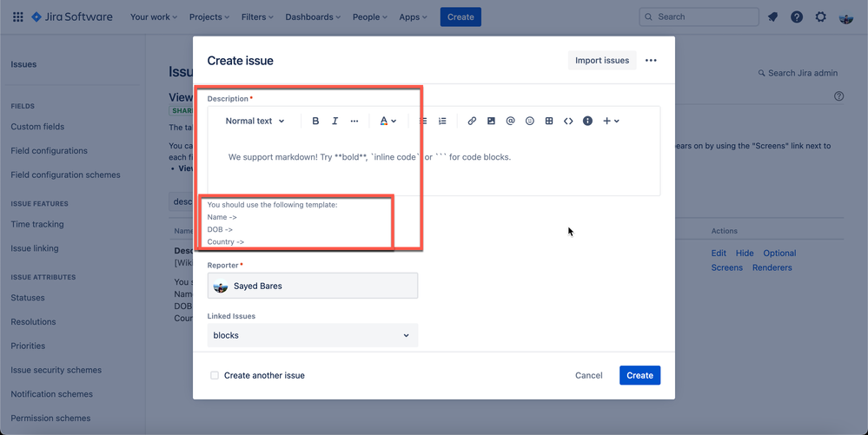
Task: Open the Create issue ellipsis menu
Action: pyautogui.click(x=651, y=60)
